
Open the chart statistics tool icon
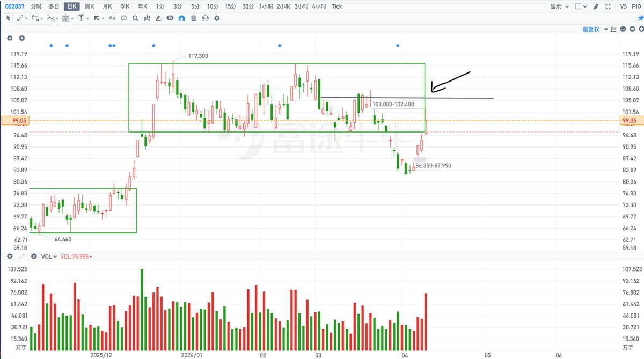(147, 18)
